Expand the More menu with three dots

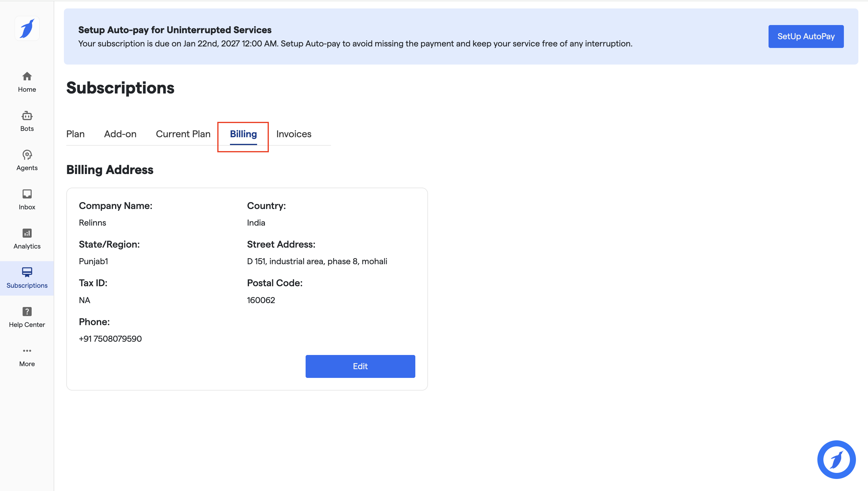pyautogui.click(x=27, y=351)
